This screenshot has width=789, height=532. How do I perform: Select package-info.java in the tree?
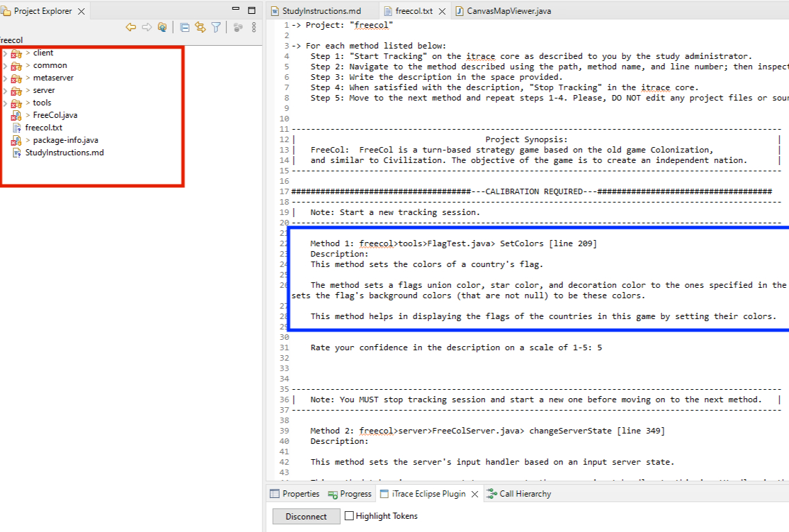coord(65,140)
